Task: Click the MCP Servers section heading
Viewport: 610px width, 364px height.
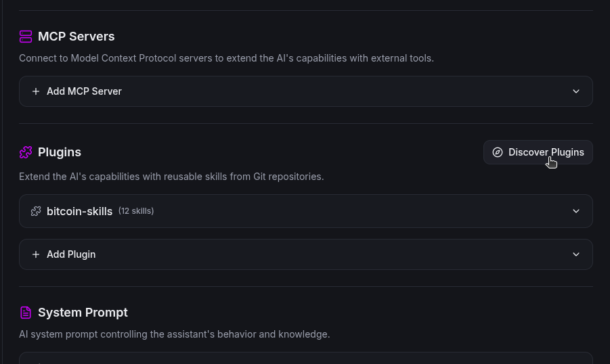Action: point(77,37)
